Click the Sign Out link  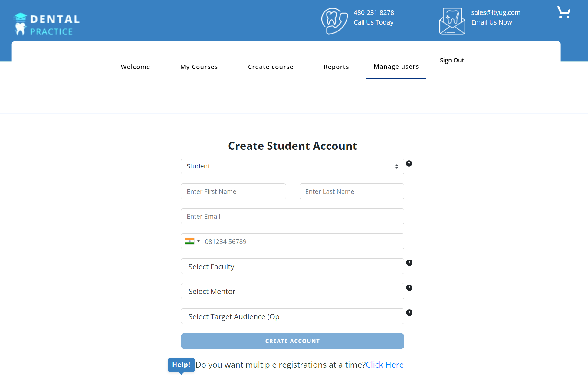click(452, 60)
